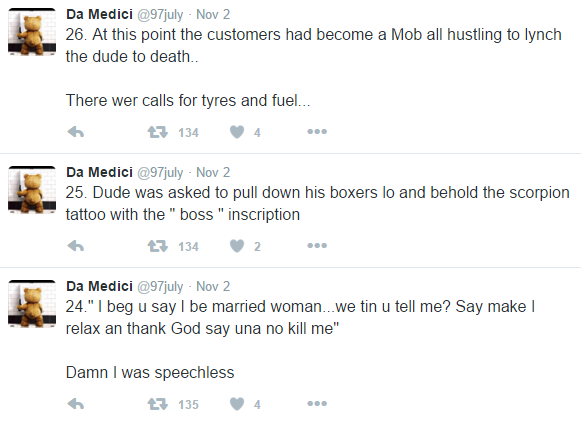Retweet tweet 26 about tyres and fuel
The image size is (581, 422).
(157, 132)
